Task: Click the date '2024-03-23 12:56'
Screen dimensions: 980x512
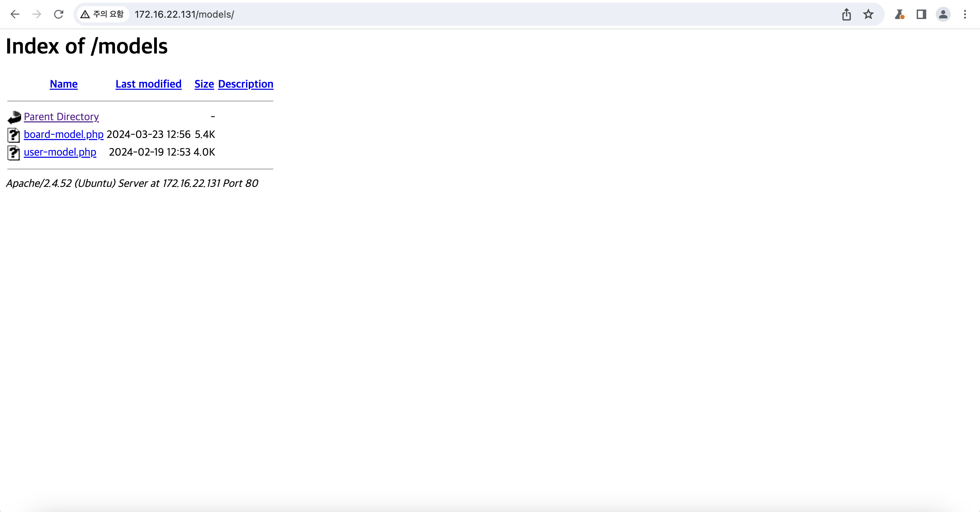Action: click(x=148, y=134)
